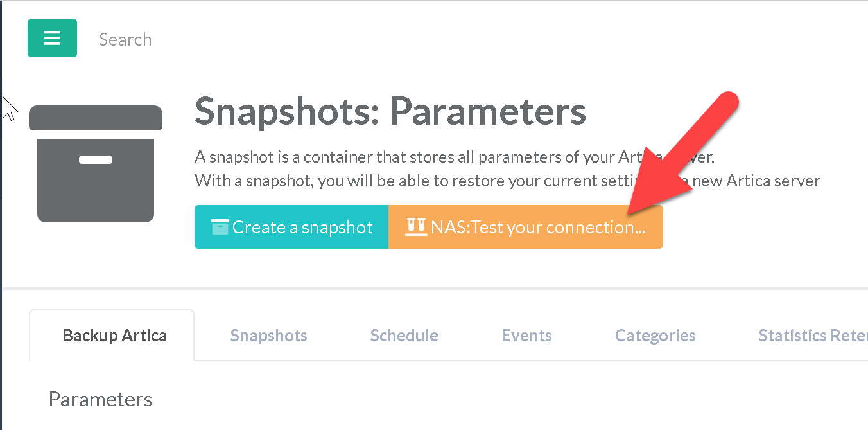The image size is (868, 430).
Task: Click the archive icon on Create a snapshot
Action: (x=220, y=227)
